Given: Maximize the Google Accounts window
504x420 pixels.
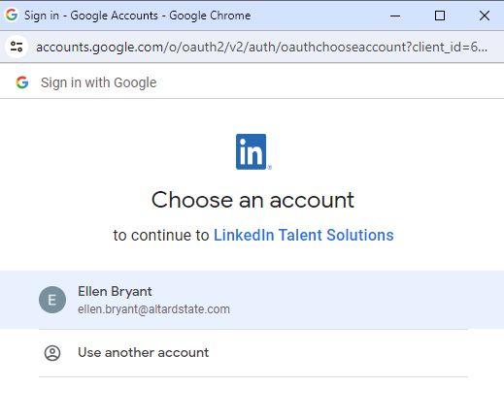Looking at the screenshot, I should pos(440,16).
